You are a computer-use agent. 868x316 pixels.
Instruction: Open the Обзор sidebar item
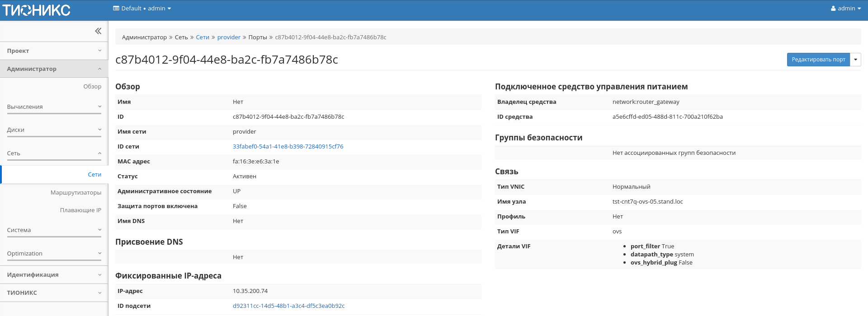pyautogui.click(x=92, y=87)
